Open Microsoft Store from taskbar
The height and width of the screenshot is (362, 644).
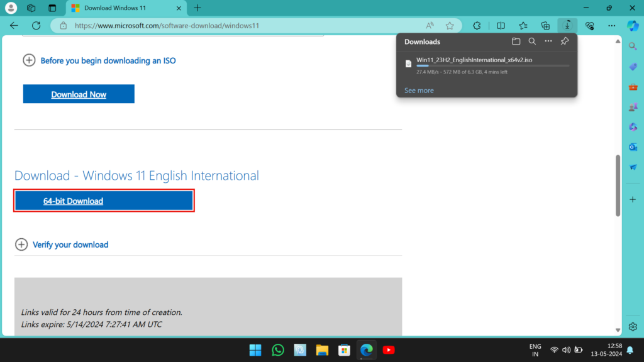[x=344, y=350]
